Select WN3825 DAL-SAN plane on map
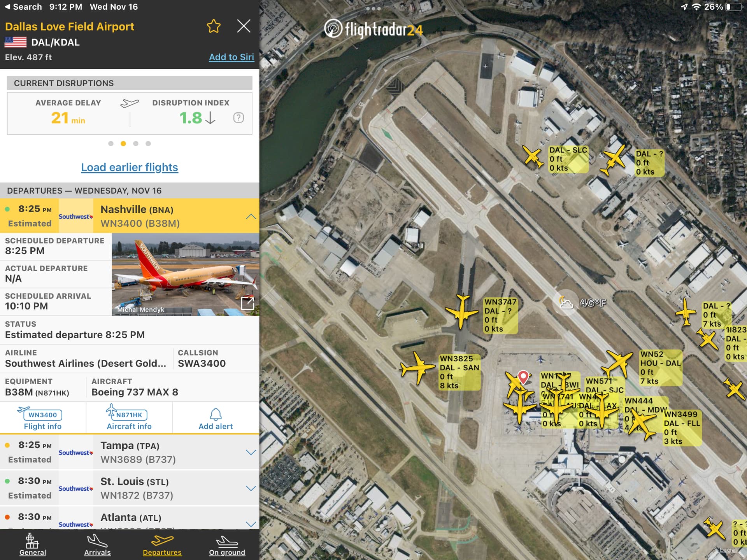 tap(418, 367)
